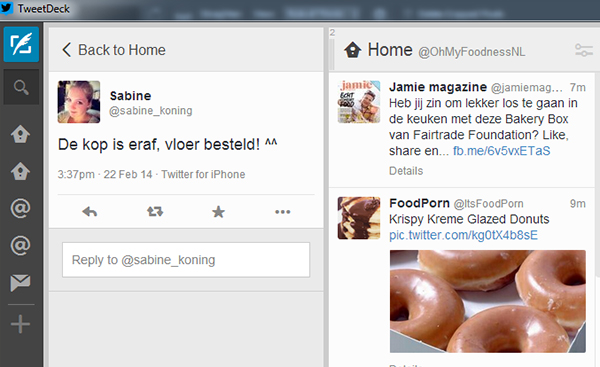Image resolution: width=600 pixels, height=367 pixels.
Task: Open the search magnifier in sidebar
Action: pyautogui.click(x=21, y=87)
